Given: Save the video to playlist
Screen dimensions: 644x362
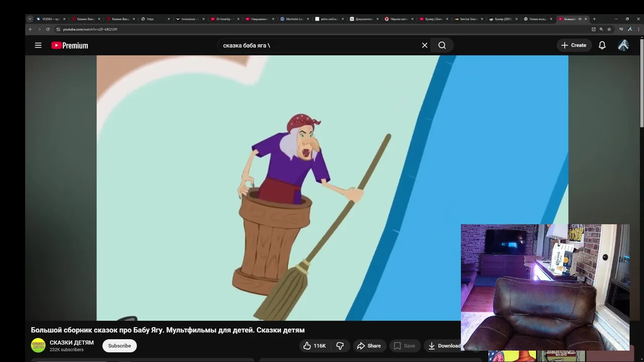Looking at the screenshot, I should pos(405,346).
